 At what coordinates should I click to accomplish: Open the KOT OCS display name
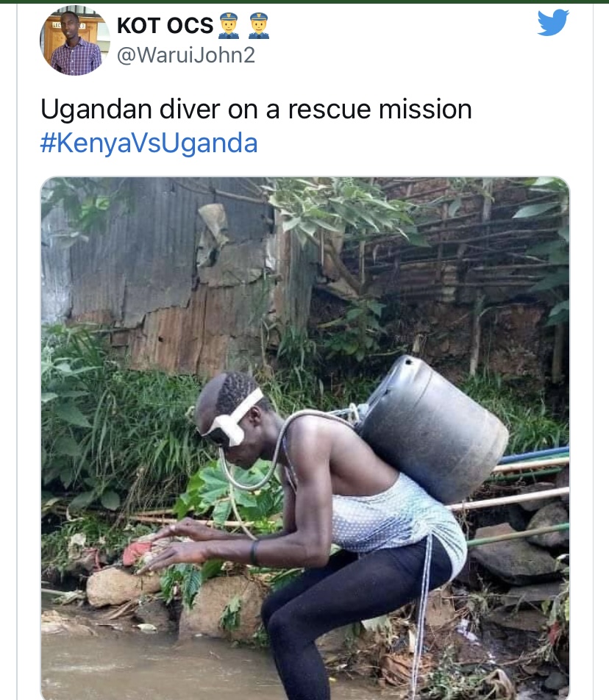165,26
